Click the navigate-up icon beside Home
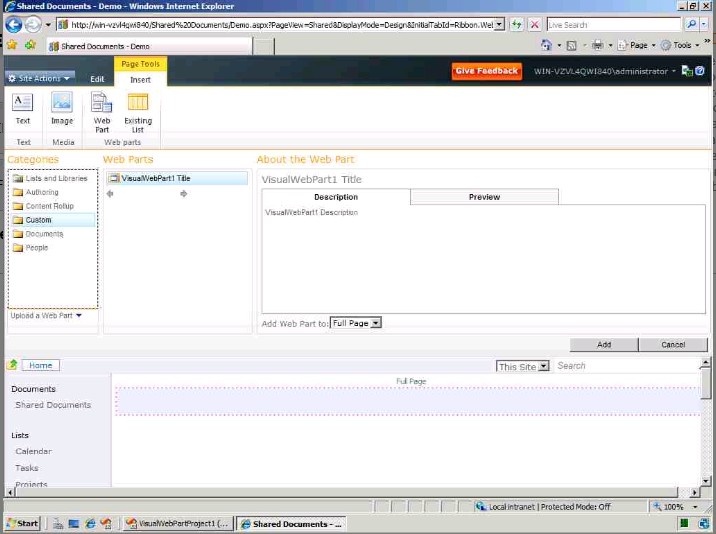Viewport: 716px width, 534px height. (x=12, y=365)
